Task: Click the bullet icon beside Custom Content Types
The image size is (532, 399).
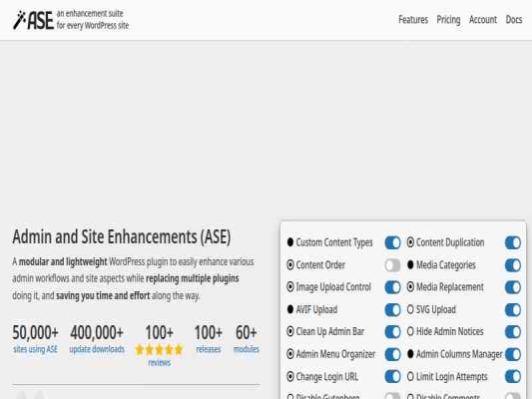Action: 290,242
